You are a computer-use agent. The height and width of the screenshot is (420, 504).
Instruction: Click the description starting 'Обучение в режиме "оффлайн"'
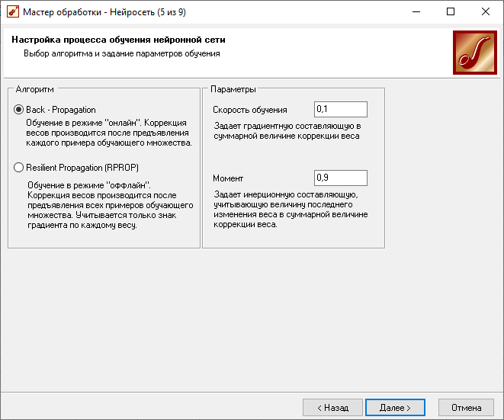(111, 205)
